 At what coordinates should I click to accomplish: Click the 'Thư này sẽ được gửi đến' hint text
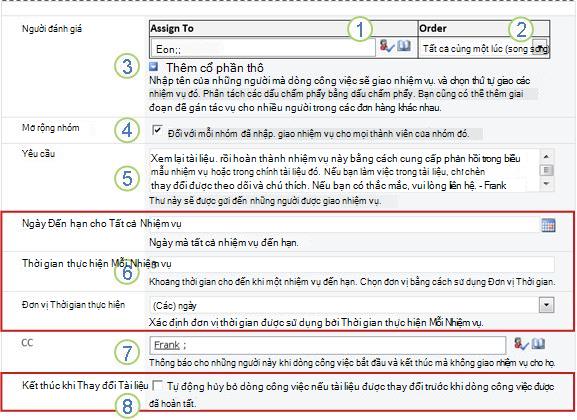point(265,201)
